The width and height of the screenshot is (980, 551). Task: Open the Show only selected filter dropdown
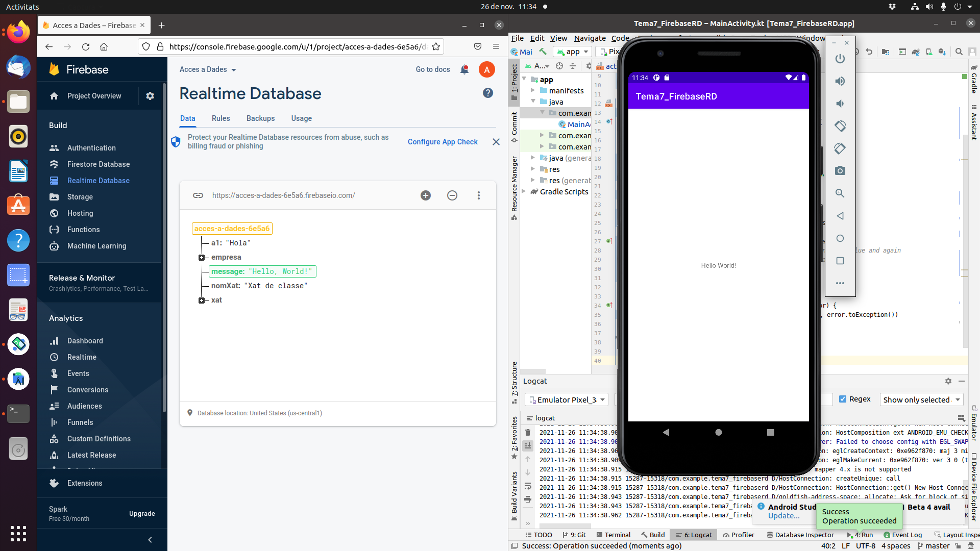(x=921, y=399)
